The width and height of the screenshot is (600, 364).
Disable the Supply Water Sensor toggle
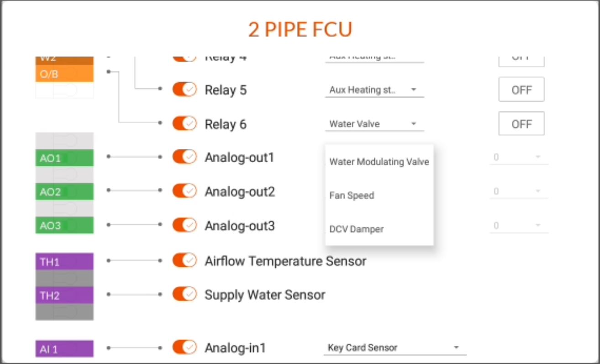[x=184, y=294]
